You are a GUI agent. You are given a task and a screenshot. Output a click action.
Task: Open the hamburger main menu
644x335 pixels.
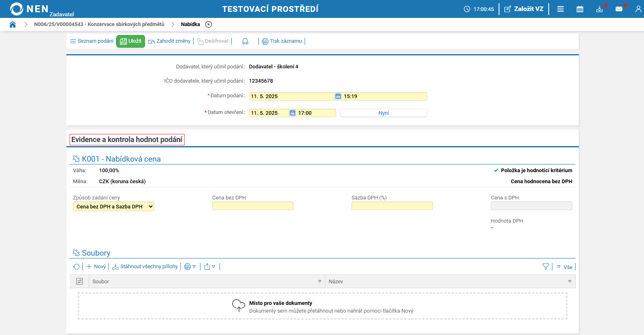[x=560, y=9]
